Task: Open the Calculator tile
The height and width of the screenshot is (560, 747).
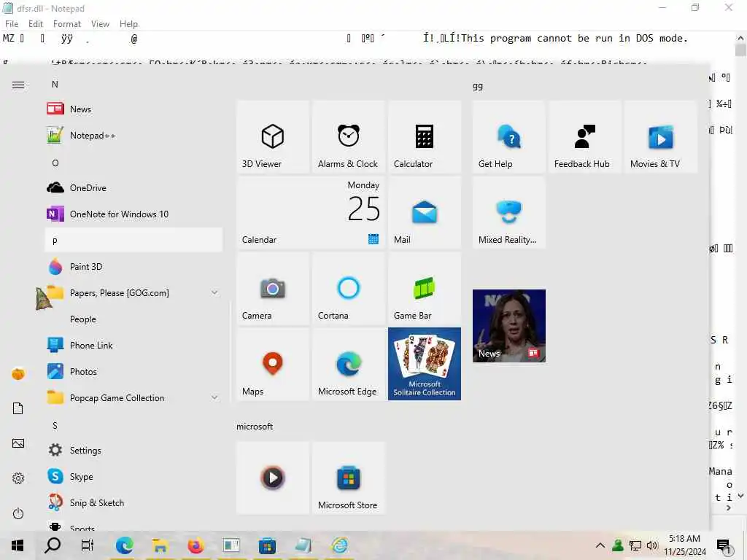Action: [425, 136]
